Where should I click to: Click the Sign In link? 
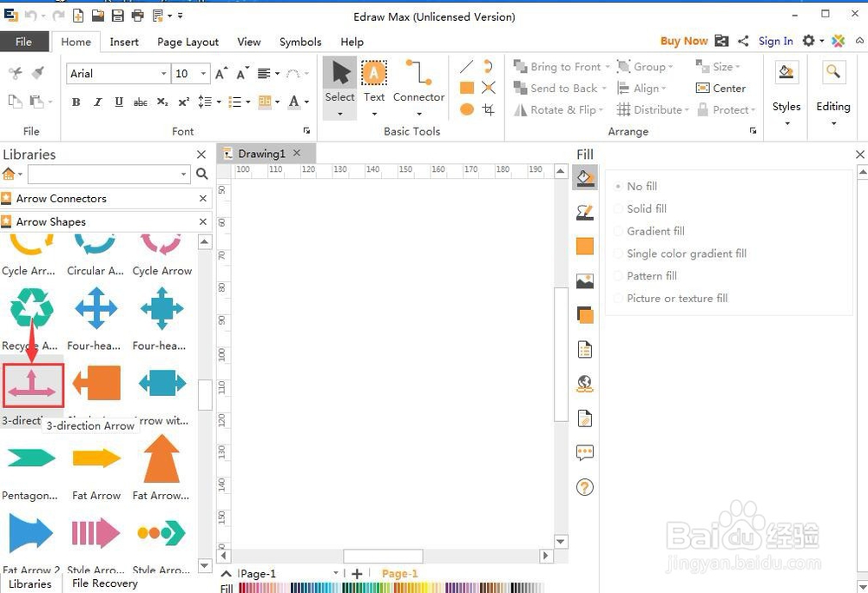pyautogui.click(x=775, y=41)
